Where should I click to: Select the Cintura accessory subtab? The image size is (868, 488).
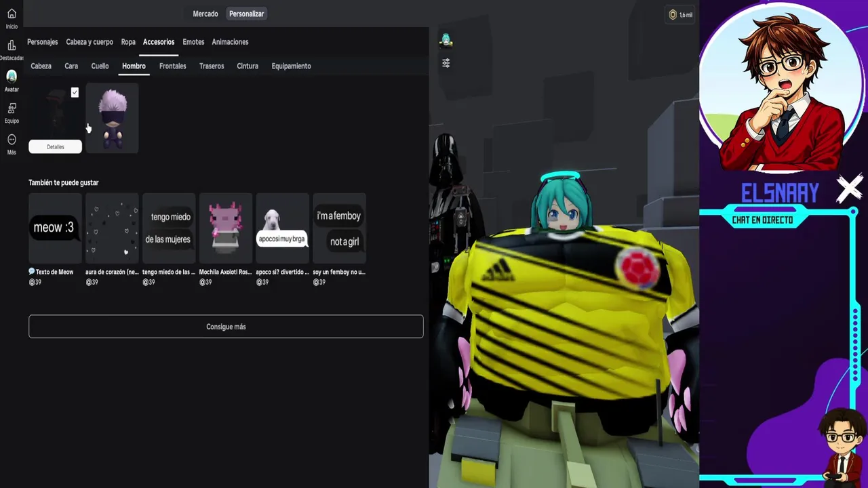coord(248,66)
